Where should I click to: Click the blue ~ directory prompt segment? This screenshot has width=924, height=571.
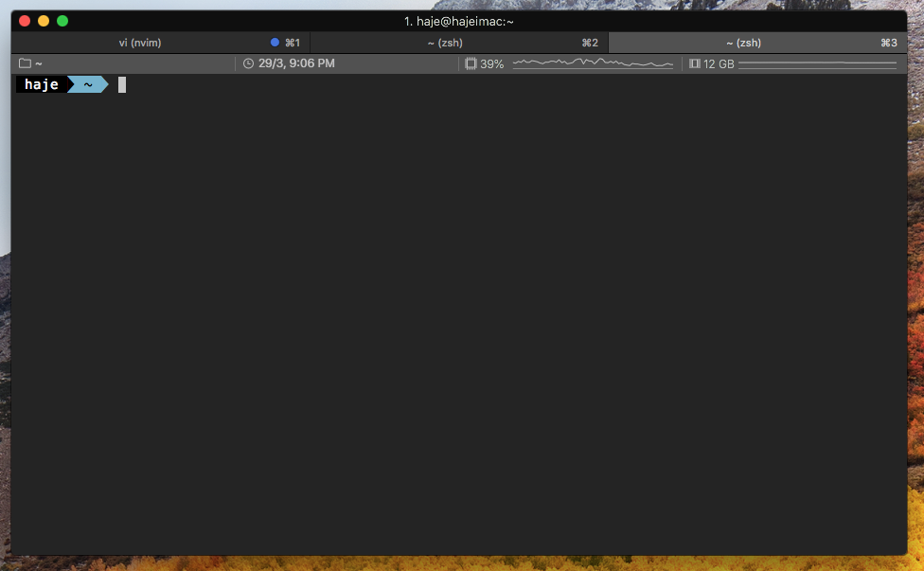[x=87, y=85]
